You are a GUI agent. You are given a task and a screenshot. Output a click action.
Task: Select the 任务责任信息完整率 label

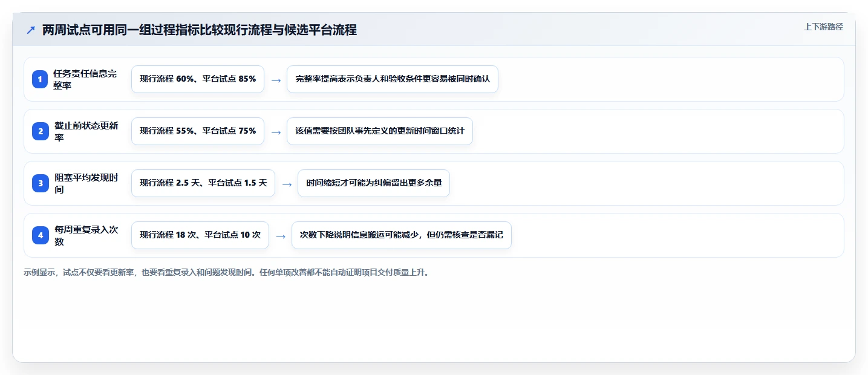[85, 79]
